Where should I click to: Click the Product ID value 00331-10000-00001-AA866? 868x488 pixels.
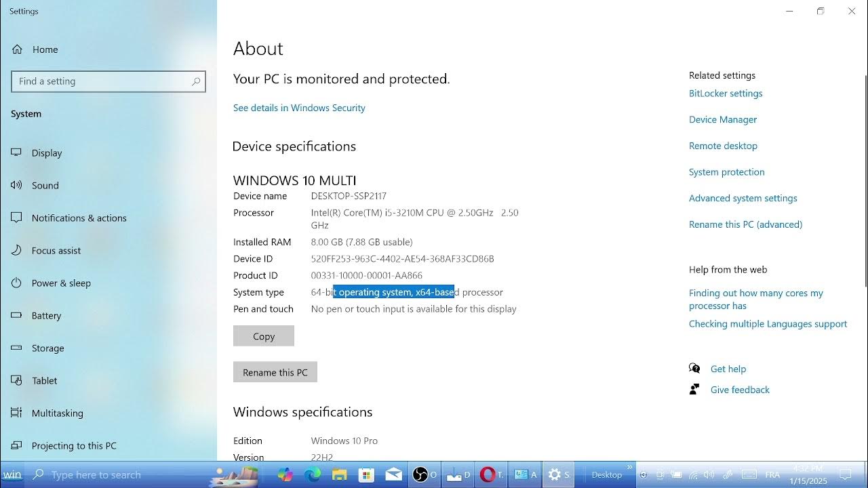367,276
